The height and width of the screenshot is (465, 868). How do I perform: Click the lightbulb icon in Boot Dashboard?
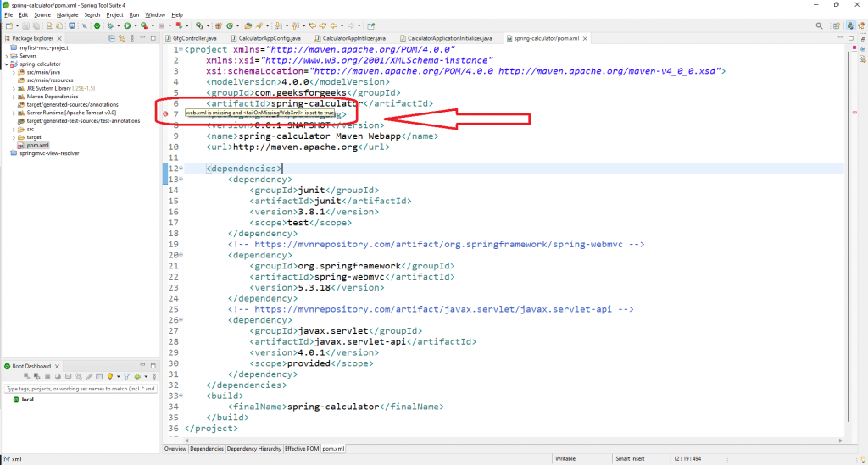[x=110, y=377]
